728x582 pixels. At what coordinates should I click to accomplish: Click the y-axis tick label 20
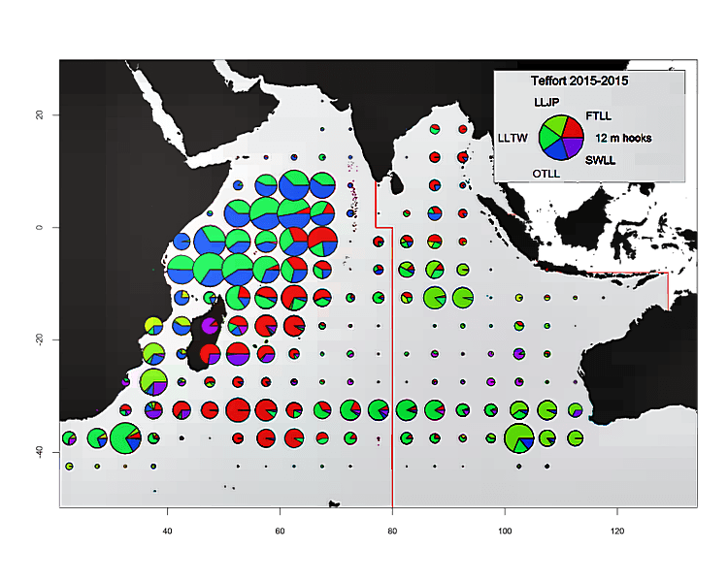click(40, 114)
